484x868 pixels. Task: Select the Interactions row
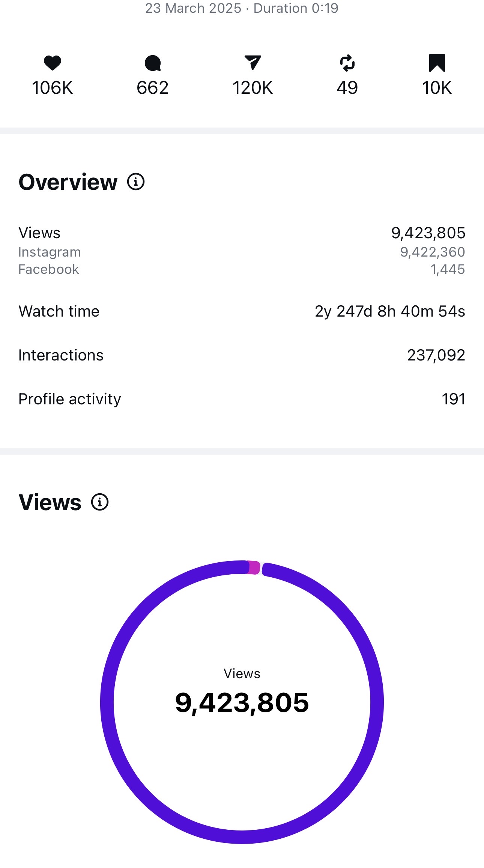(x=242, y=355)
